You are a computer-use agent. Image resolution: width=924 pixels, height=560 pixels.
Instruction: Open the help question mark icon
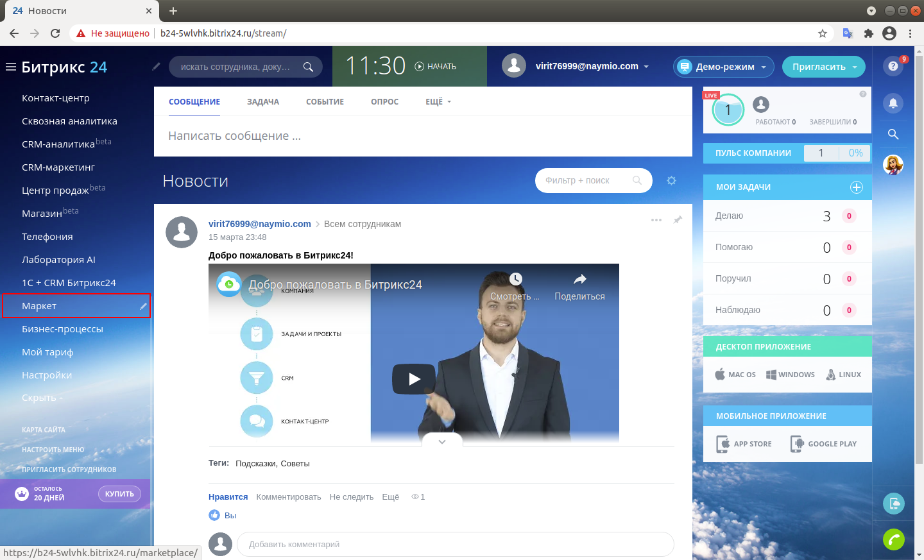(x=893, y=66)
